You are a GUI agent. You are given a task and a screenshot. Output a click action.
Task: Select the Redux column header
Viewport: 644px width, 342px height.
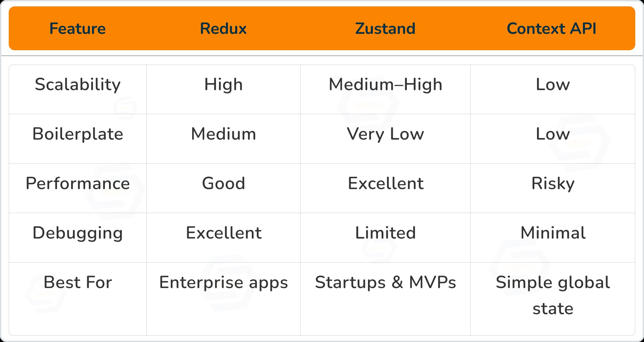tap(223, 29)
